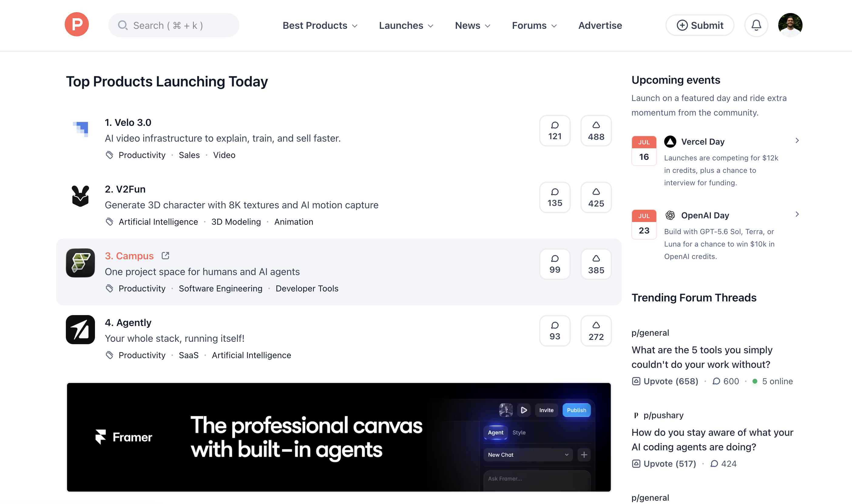The height and width of the screenshot is (504, 852).
Task: Focus the Search input field
Action: click(x=174, y=25)
